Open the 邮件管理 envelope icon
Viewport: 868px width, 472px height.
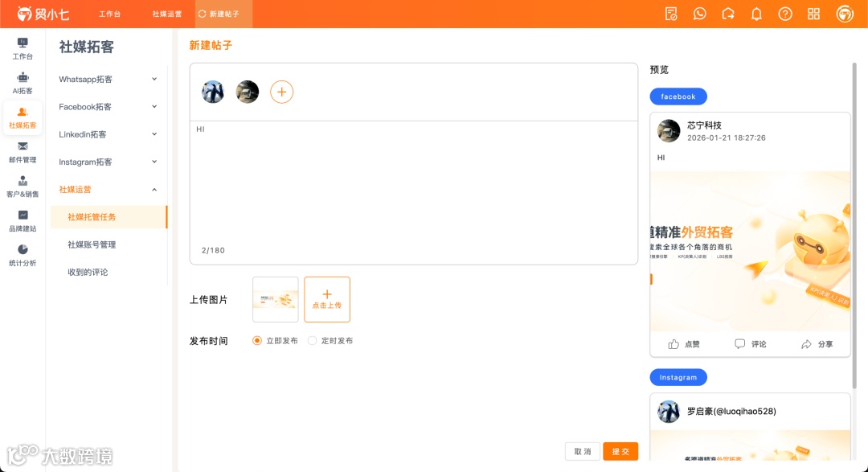coord(23,146)
